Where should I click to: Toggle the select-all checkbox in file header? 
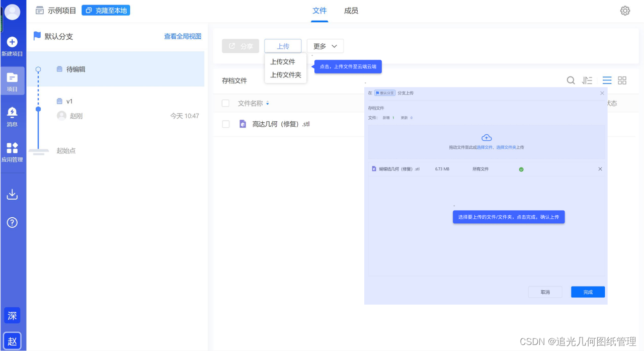click(x=225, y=103)
